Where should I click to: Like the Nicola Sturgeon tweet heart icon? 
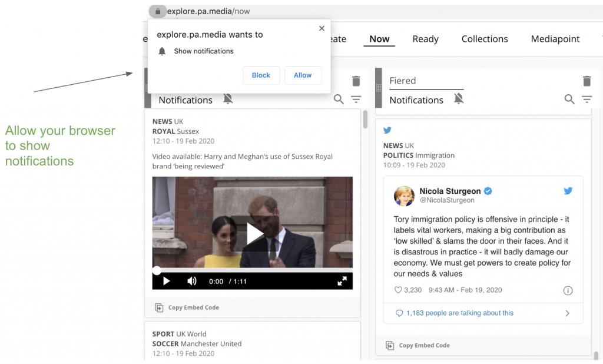[x=398, y=290]
